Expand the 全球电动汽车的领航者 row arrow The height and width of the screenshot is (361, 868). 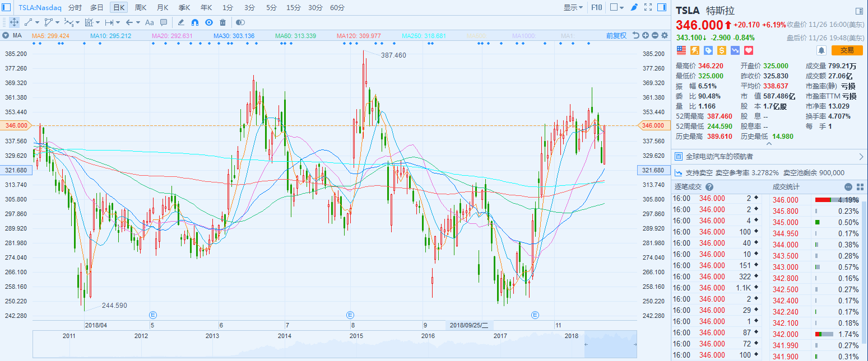[861, 156]
